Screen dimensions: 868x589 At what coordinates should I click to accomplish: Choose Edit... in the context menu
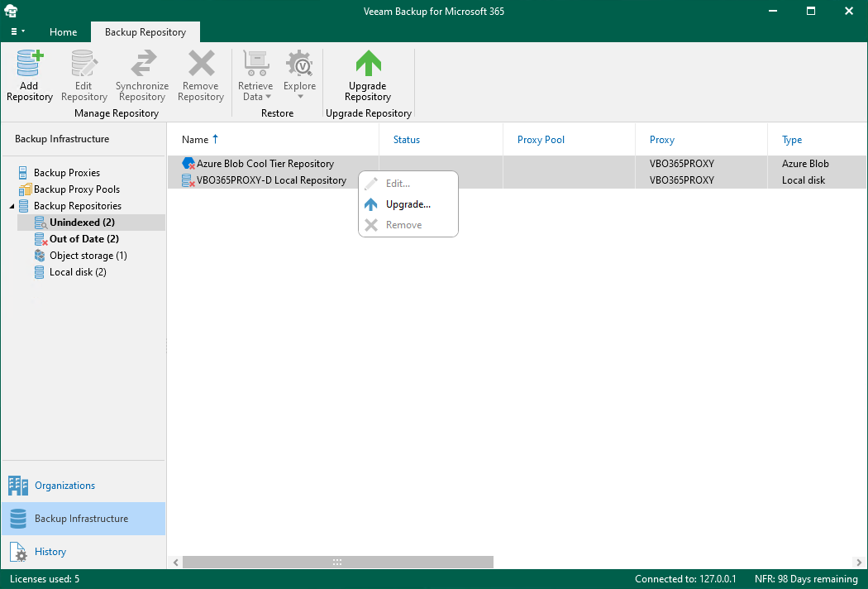408,184
